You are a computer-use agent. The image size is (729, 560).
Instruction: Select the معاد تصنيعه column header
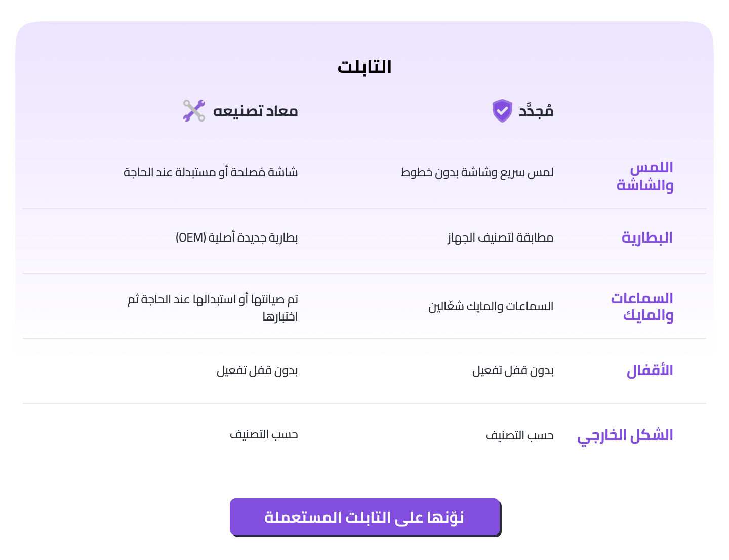(255, 111)
